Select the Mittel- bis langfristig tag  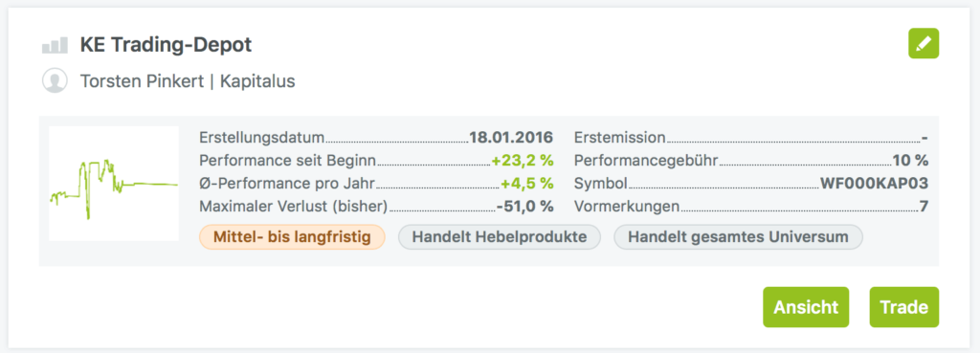292,237
